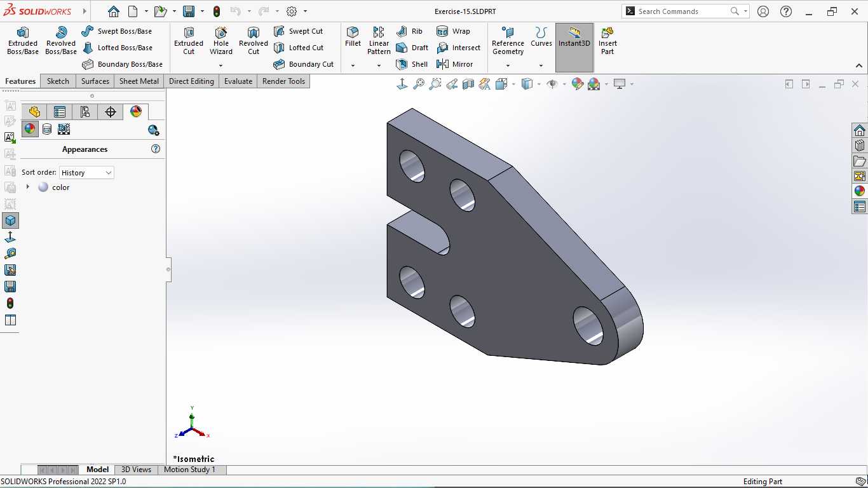Open Motion Study 1 tab

[x=189, y=470]
